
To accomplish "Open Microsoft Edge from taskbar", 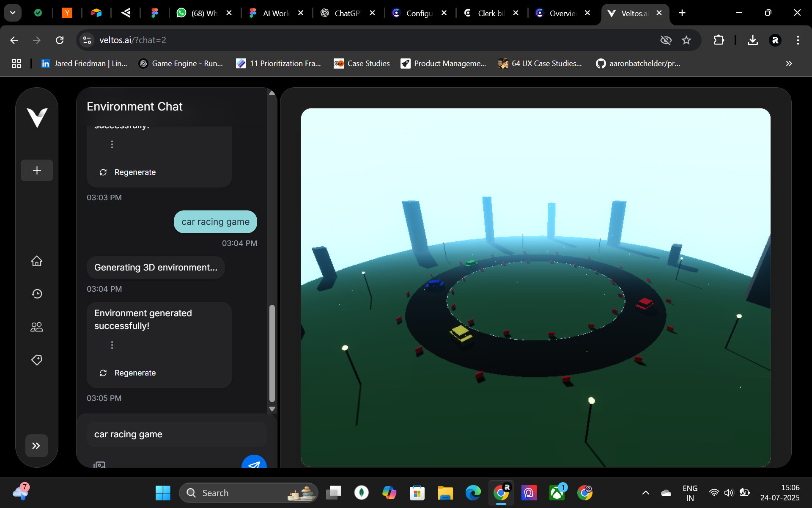I will click(473, 493).
